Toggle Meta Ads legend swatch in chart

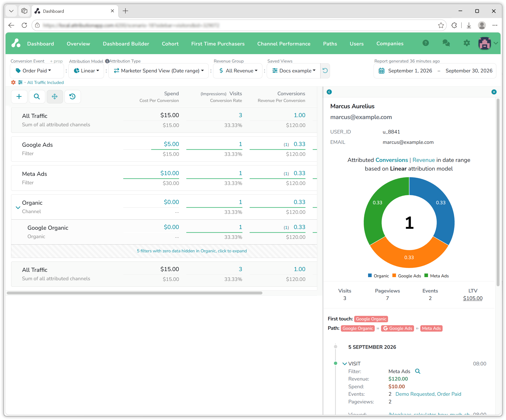tap(426, 275)
